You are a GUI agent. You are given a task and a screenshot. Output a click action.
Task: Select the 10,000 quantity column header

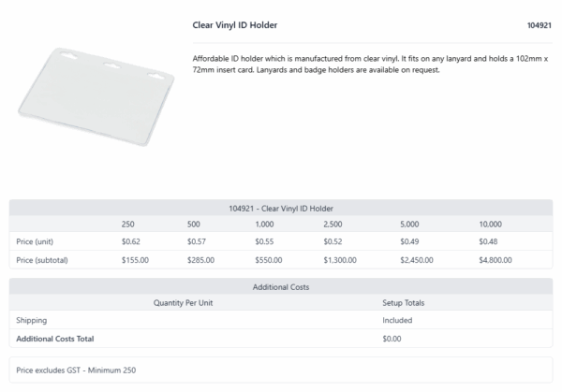tap(490, 225)
